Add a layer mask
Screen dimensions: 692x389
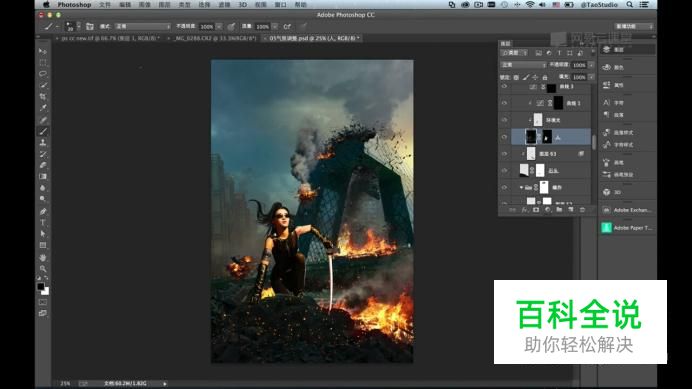[536, 210]
